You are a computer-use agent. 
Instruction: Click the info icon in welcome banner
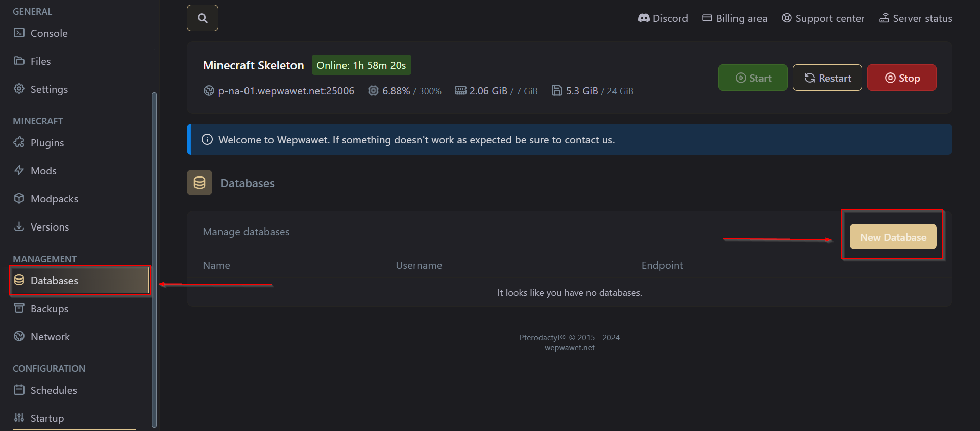207,139
